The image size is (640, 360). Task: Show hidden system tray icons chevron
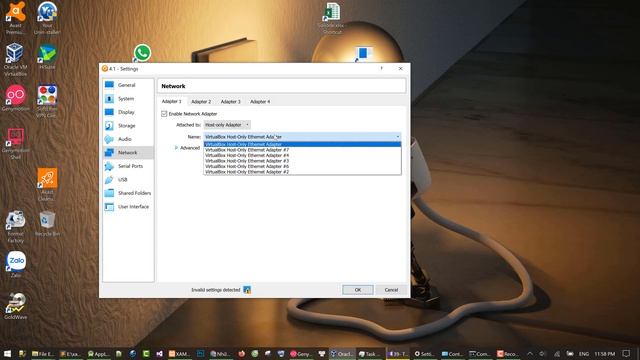pos(530,353)
